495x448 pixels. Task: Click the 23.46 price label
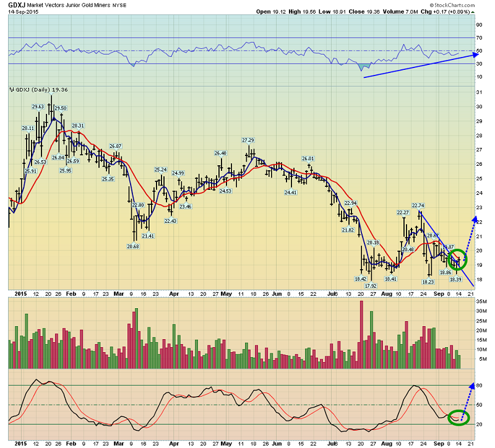click(185, 207)
